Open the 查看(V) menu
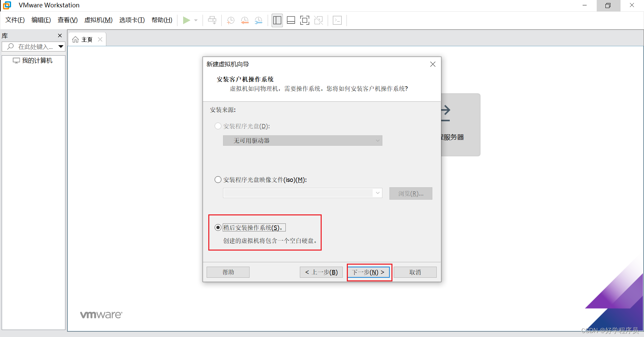Image resolution: width=644 pixels, height=337 pixels. 68,20
